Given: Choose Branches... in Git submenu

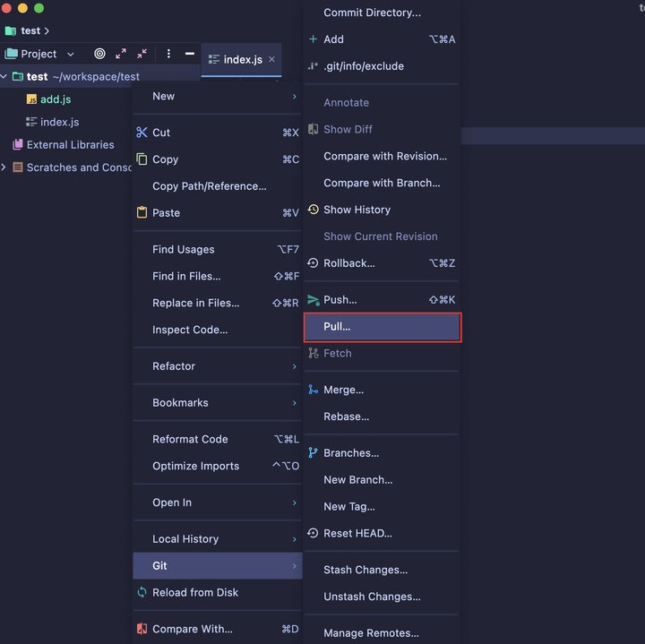Looking at the screenshot, I should pos(382,453).
